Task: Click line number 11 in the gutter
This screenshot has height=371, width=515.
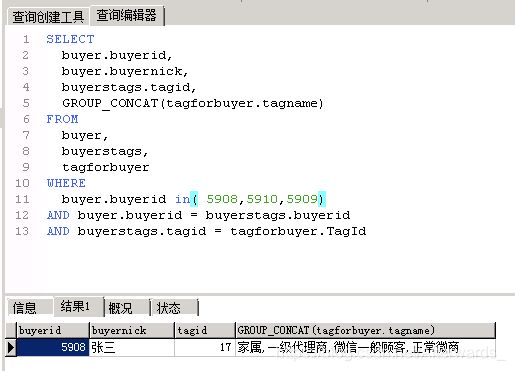Action: click(22, 199)
